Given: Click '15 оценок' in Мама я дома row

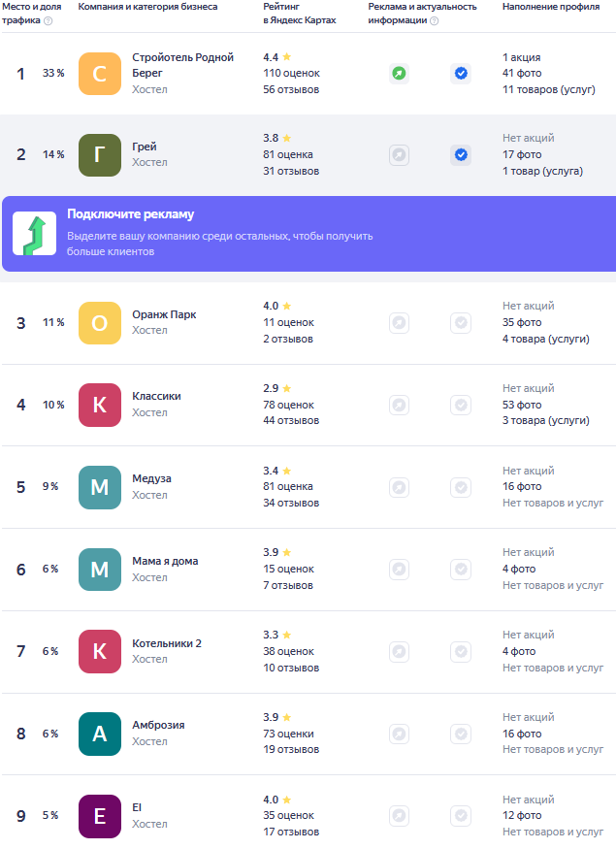Looking at the screenshot, I should click(x=288, y=569).
